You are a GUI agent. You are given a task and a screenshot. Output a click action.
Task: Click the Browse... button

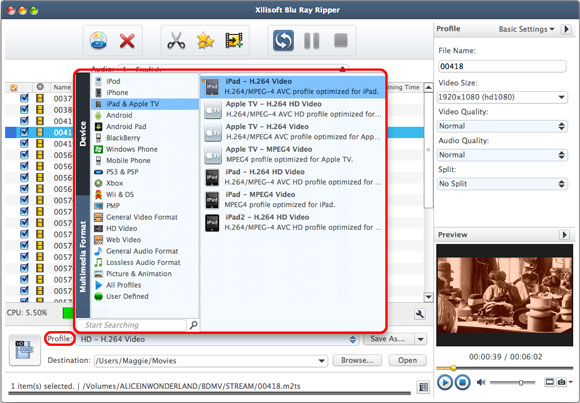click(x=357, y=360)
